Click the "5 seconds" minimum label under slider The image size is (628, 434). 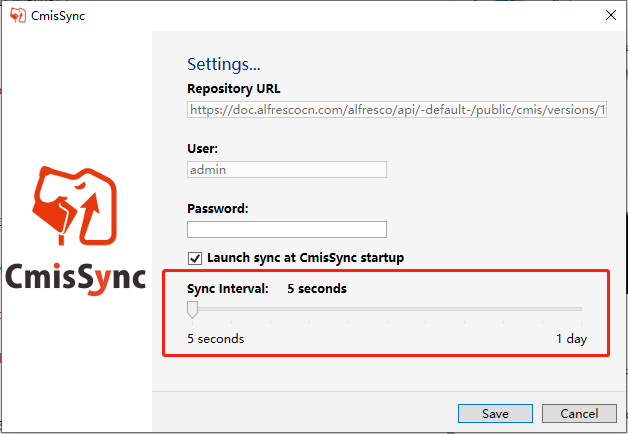(x=215, y=339)
